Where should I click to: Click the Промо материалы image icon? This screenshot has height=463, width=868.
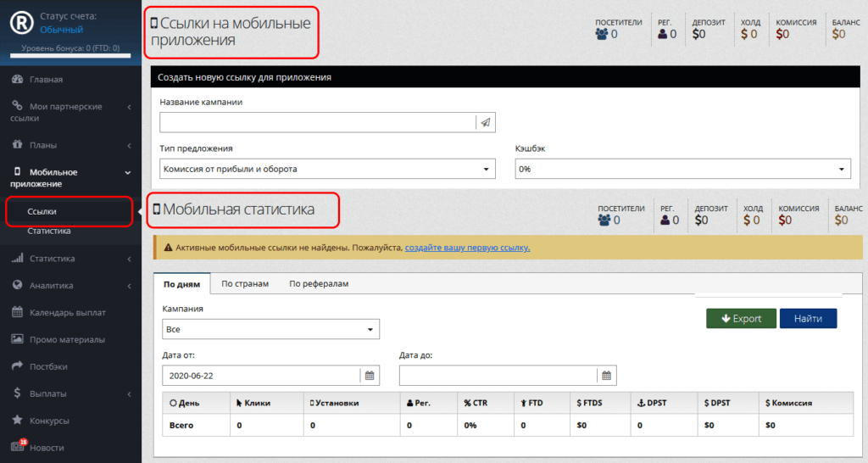17,340
